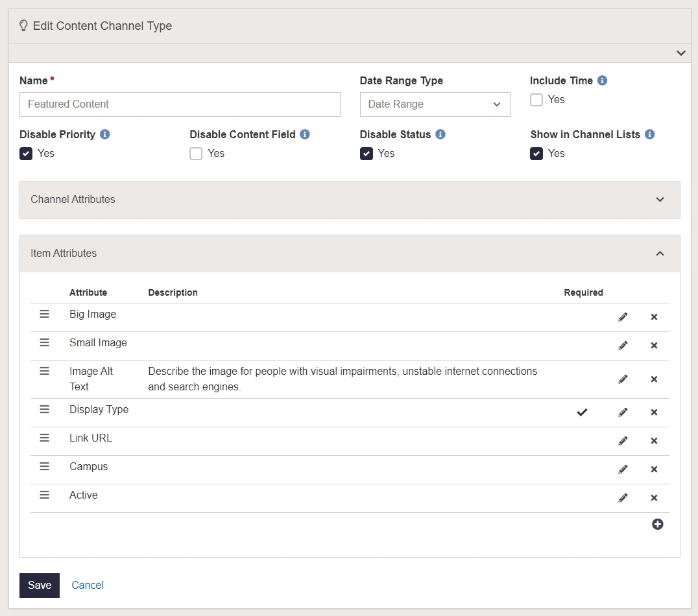The height and width of the screenshot is (616, 698).
Task: Show Disable Status info icon
Action: pos(440,134)
